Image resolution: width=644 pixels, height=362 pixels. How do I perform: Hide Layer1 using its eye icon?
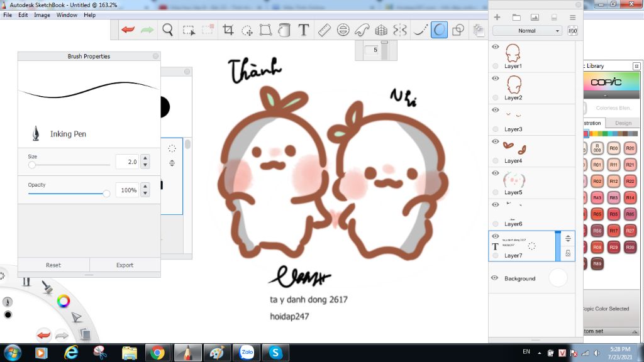496,47
